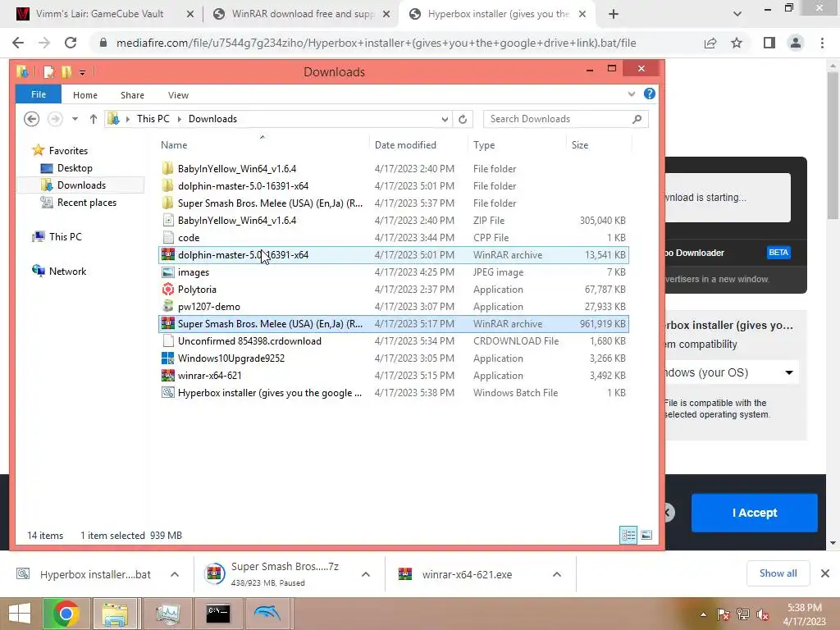Open a new Chrome tab
Screen dimensions: 840x630
tap(614, 14)
